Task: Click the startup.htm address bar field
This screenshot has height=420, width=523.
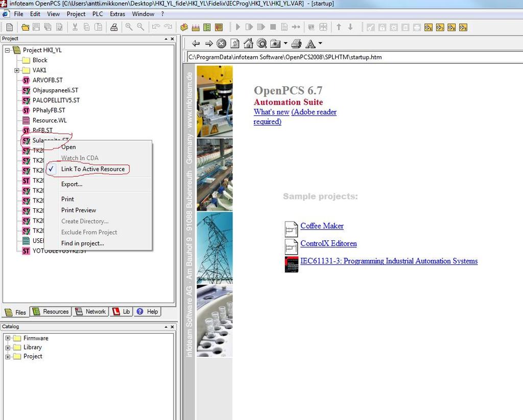Action: pyautogui.click(x=354, y=57)
